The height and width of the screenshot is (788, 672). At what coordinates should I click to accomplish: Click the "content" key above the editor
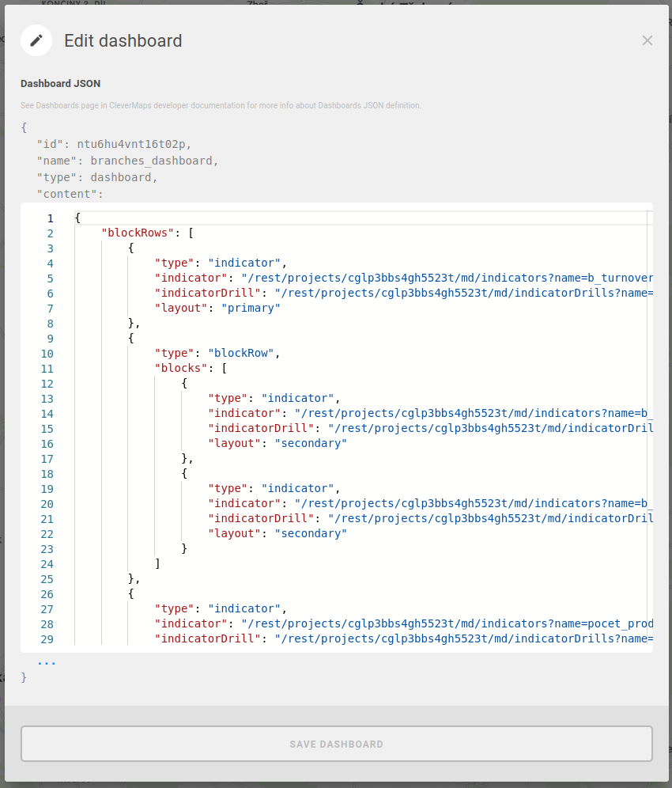[x=70, y=194]
